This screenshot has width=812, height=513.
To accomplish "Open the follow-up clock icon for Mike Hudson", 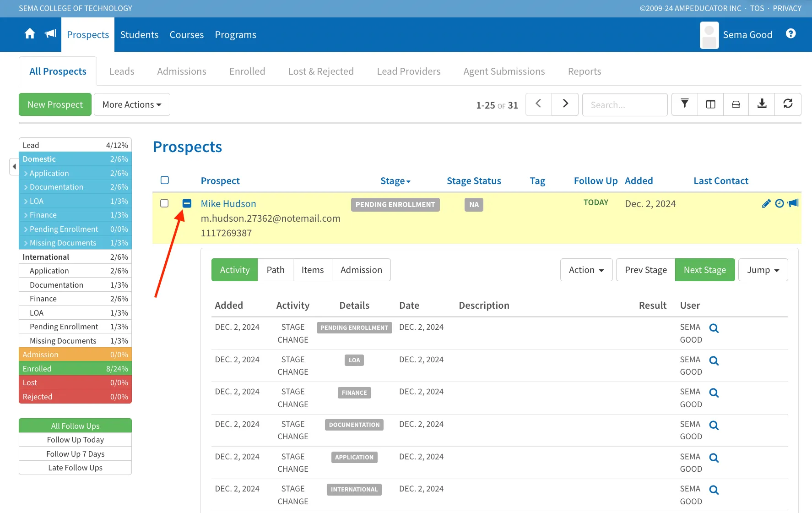I will tap(780, 203).
